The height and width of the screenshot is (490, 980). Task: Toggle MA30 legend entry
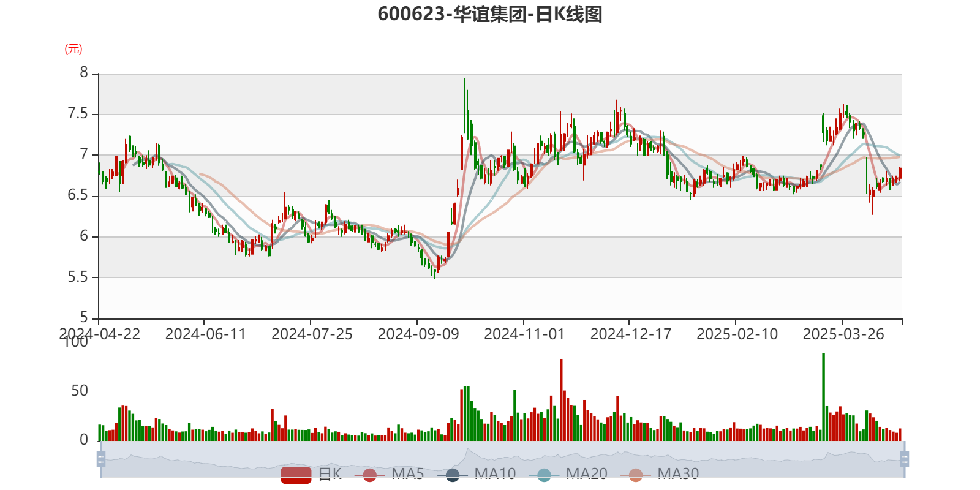click(x=660, y=474)
